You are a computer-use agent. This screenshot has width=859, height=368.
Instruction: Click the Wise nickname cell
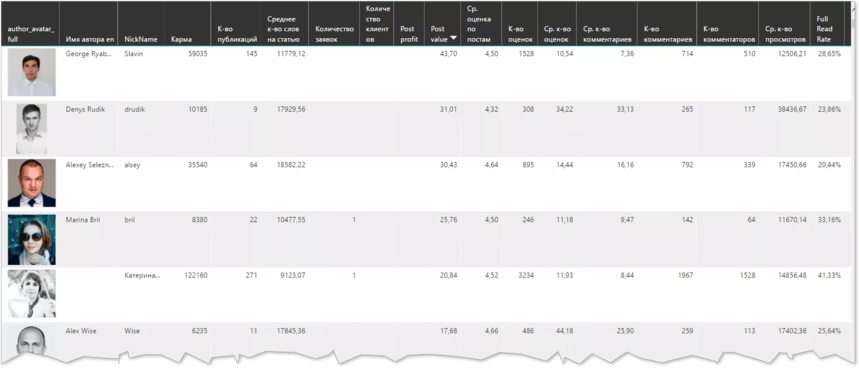(x=131, y=331)
